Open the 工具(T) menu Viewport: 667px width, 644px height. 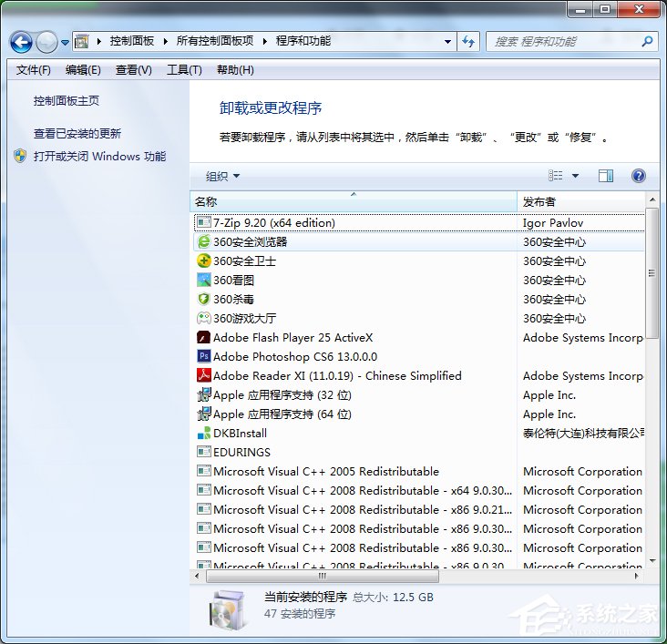coord(184,70)
